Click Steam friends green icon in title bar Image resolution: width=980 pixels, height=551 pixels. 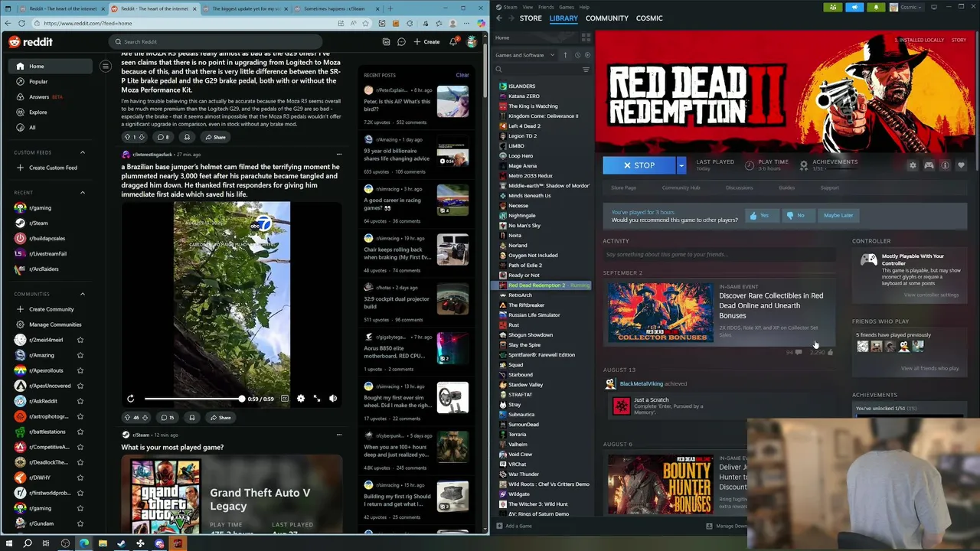(x=833, y=7)
